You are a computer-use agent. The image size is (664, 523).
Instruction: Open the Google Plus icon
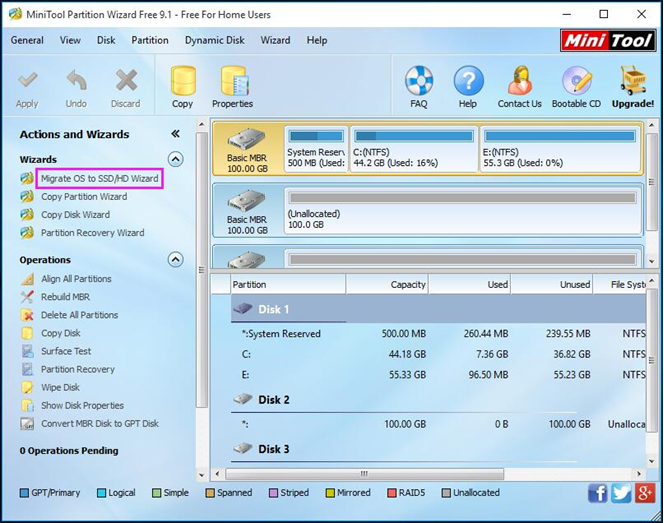point(645,493)
